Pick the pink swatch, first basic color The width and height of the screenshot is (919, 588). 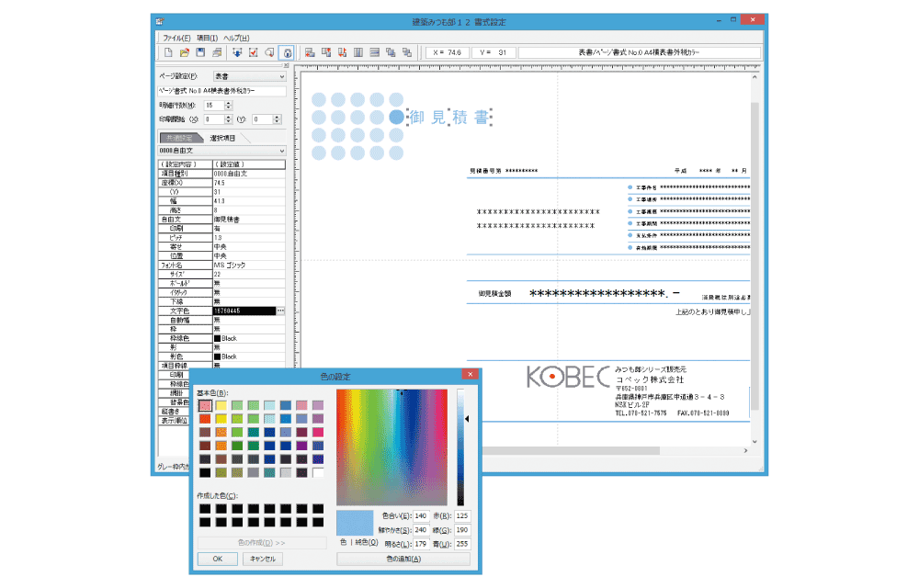pos(205,405)
